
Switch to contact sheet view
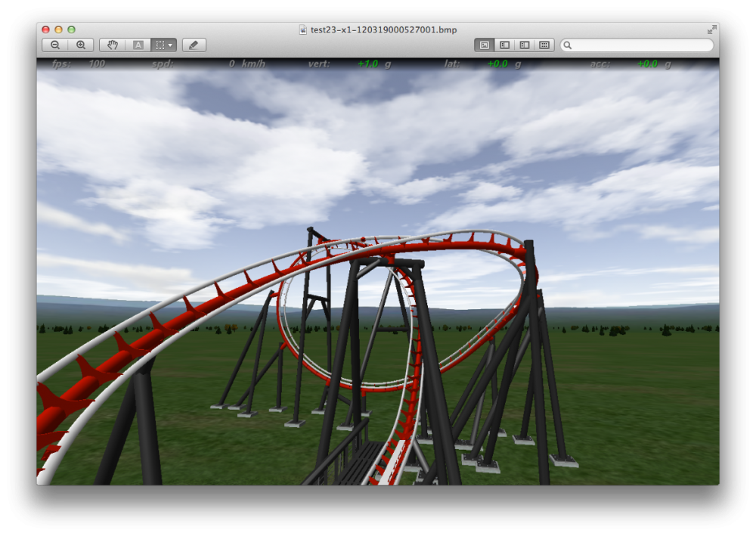pyautogui.click(x=544, y=45)
